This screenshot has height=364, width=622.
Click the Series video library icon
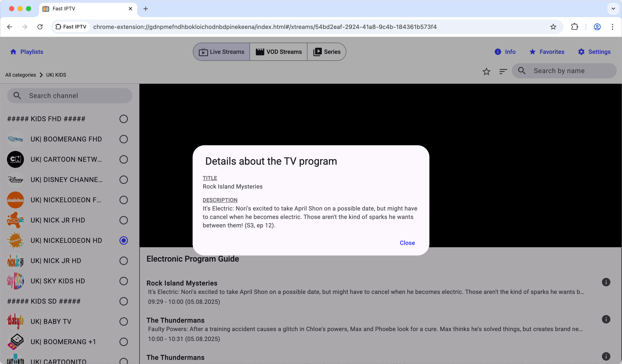(317, 52)
